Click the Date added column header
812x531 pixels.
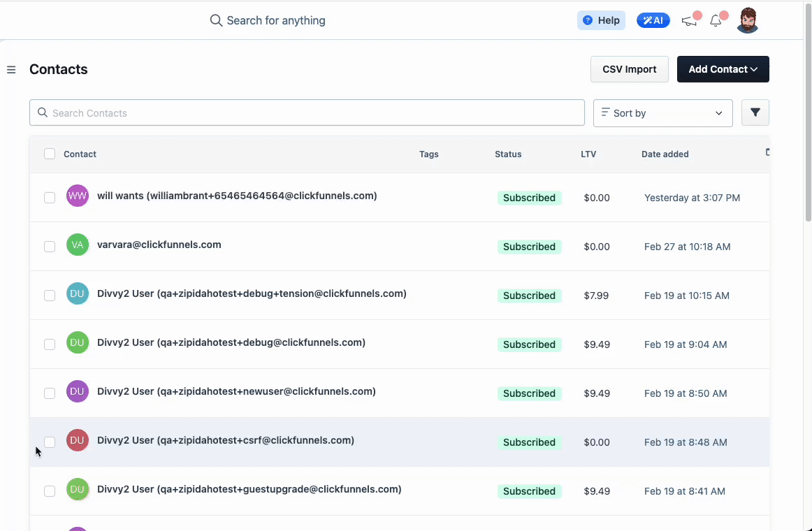(x=665, y=154)
